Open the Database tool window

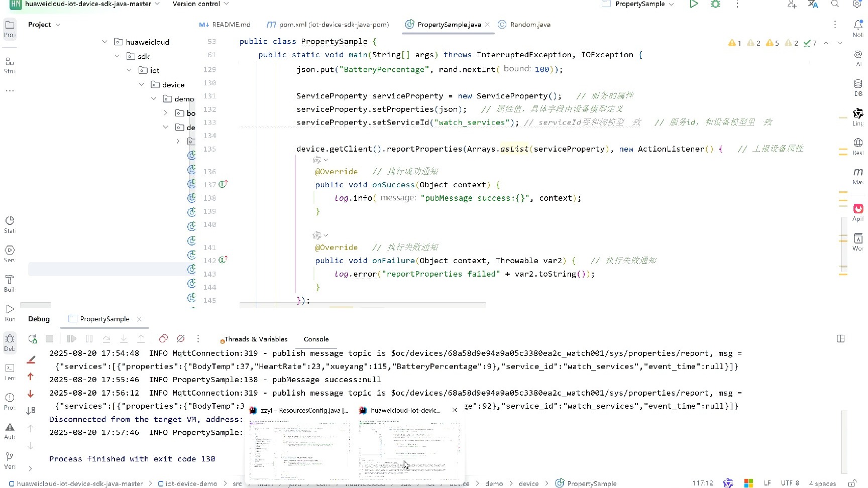[858, 87]
